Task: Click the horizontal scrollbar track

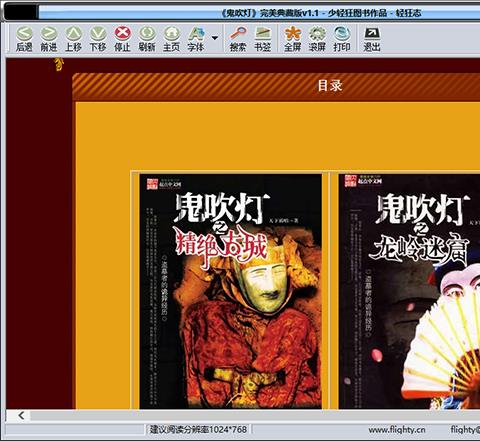Action: [x=255, y=415]
